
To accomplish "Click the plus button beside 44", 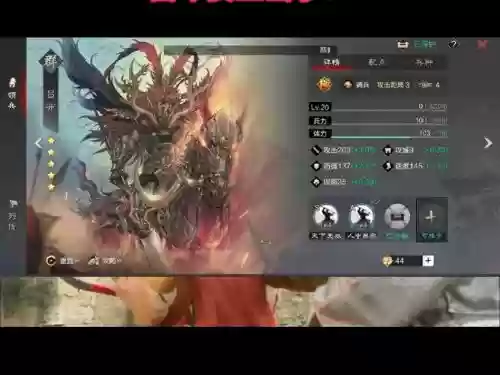I will (428, 261).
